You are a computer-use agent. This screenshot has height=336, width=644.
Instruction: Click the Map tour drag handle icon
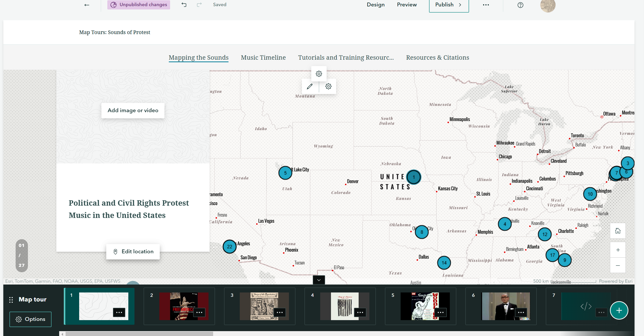coord(11,299)
